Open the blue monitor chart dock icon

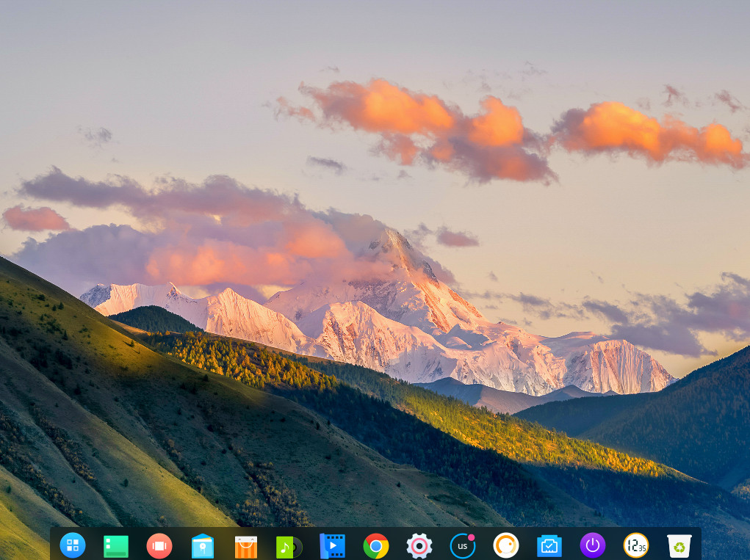point(549,546)
